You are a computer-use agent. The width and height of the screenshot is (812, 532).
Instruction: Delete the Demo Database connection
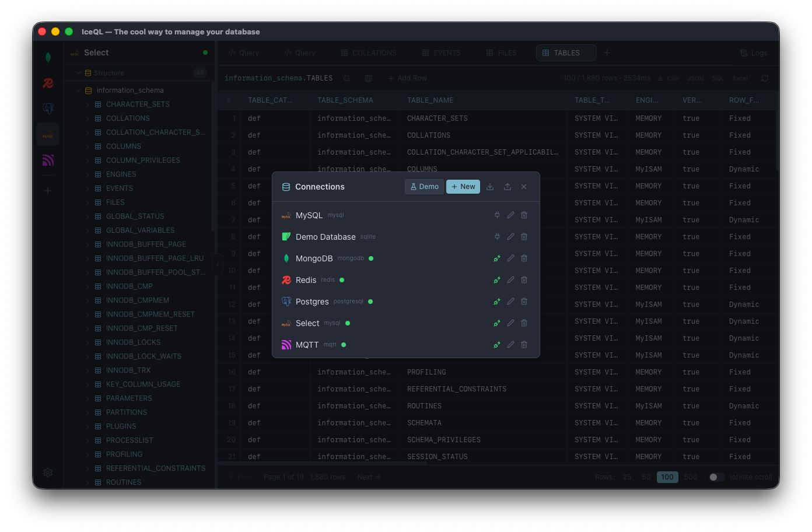[x=524, y=237]
